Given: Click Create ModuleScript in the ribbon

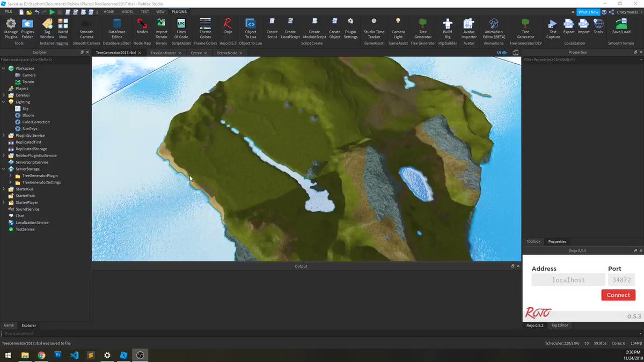Looking at the screenshot, I should coord(314,28).
